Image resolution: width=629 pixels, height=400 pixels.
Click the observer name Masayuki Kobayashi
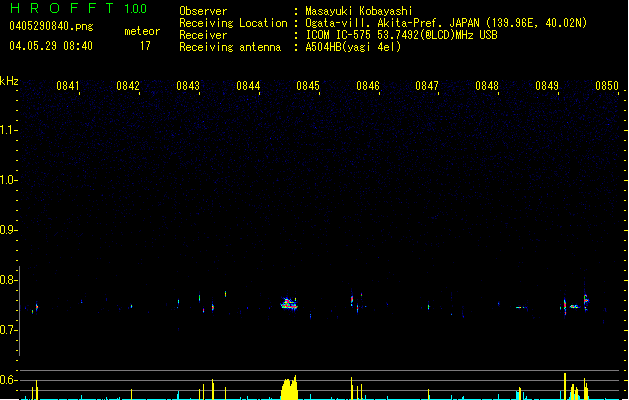[359, 11]
